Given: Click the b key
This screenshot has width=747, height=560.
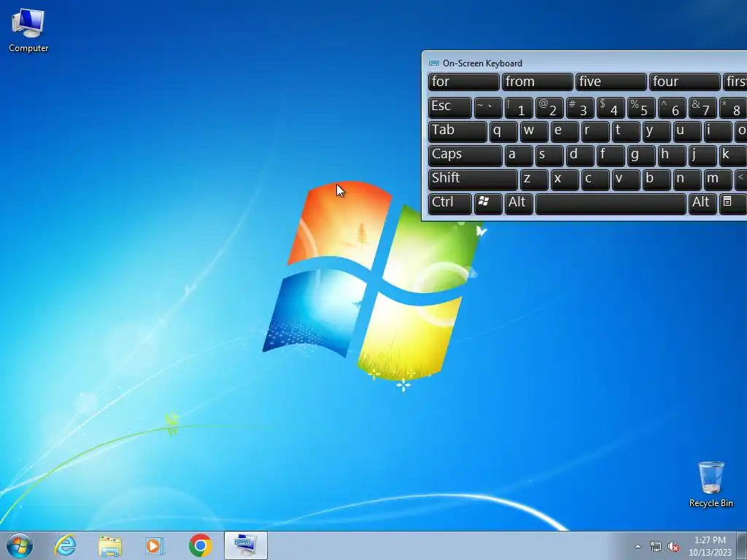Looking at the screenshot, I should tap(657, 180).
